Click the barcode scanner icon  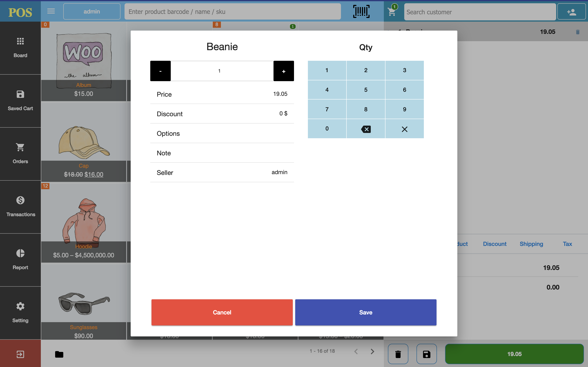point(361,11)
